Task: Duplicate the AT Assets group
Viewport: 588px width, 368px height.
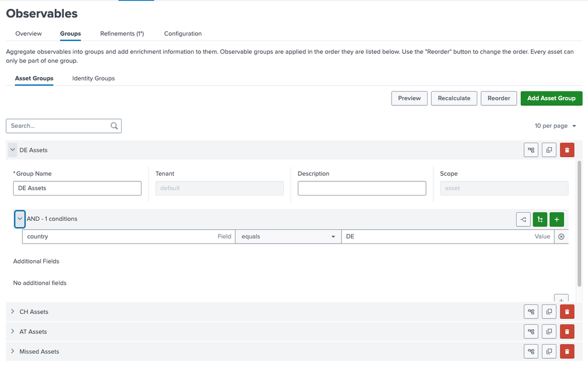Action: pos(549,331)
